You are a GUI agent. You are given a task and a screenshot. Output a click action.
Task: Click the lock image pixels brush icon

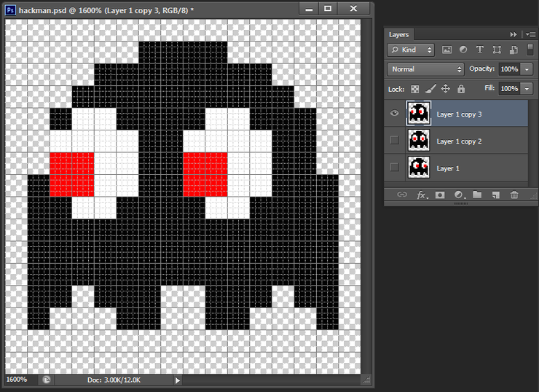point(430,89)
